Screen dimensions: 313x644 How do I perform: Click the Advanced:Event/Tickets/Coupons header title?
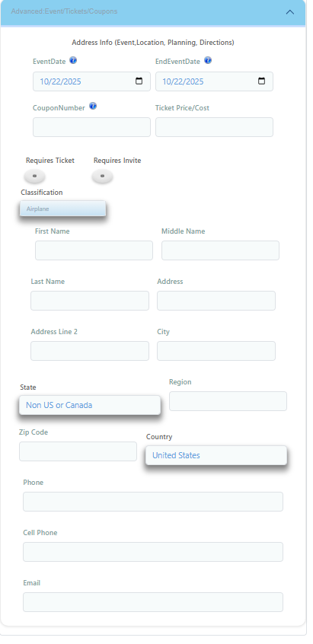(x=64, y=11)
